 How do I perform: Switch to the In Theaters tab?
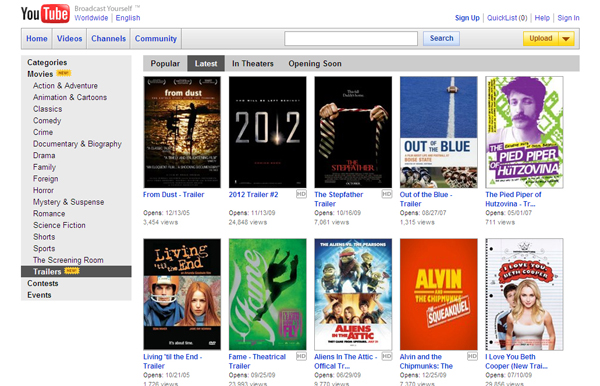[253, 64]
